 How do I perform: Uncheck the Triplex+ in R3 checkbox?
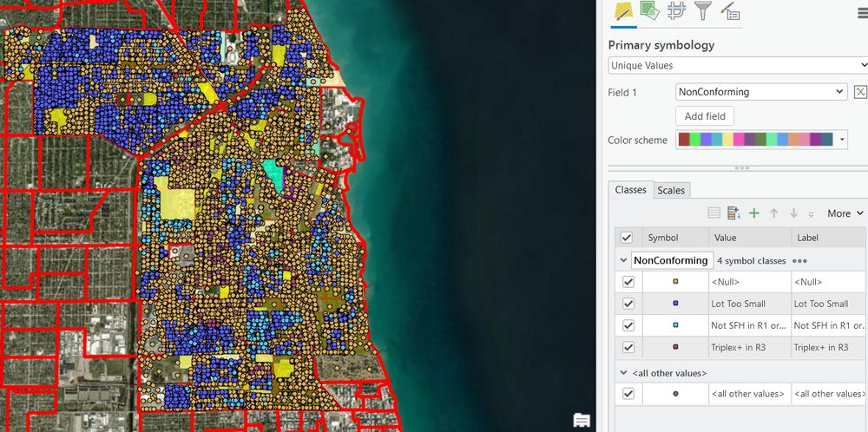pyautogui.click(x=628, y=347)
